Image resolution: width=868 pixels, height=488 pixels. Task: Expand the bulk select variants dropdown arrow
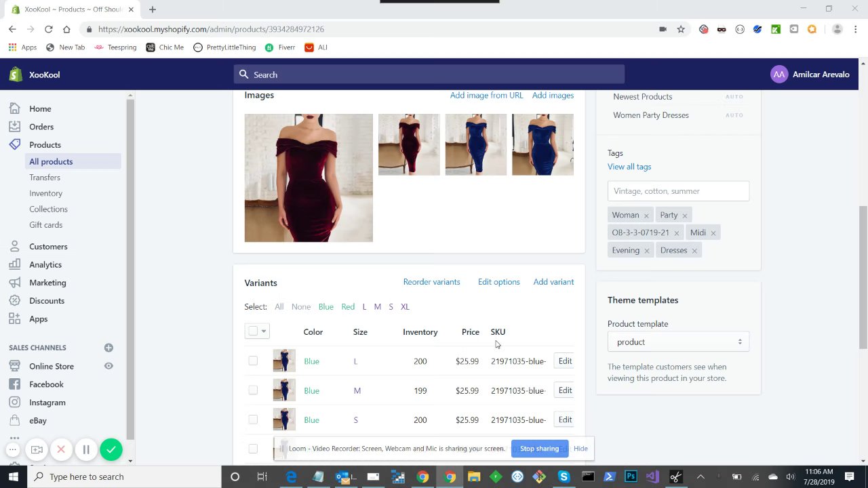pos(264,331)
